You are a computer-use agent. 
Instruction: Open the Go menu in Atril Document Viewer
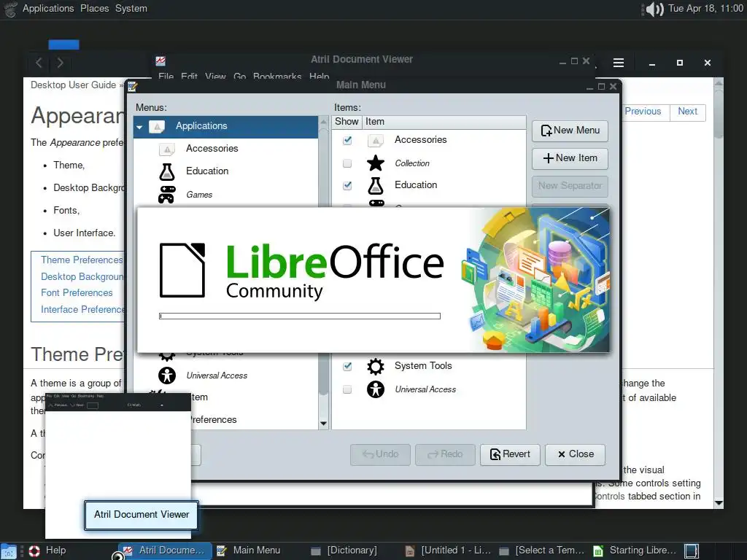tap(239, 76)
